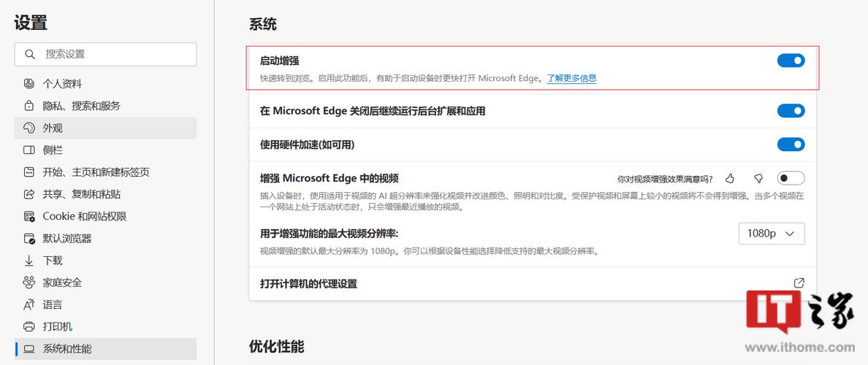
Task: Click the laptop icon beside 系统和性能
Action: pos(28,349)
